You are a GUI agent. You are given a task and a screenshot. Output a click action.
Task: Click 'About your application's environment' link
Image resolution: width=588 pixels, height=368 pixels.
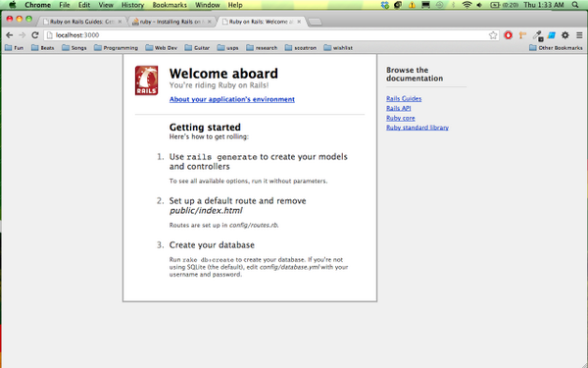(x=231, y=99)
